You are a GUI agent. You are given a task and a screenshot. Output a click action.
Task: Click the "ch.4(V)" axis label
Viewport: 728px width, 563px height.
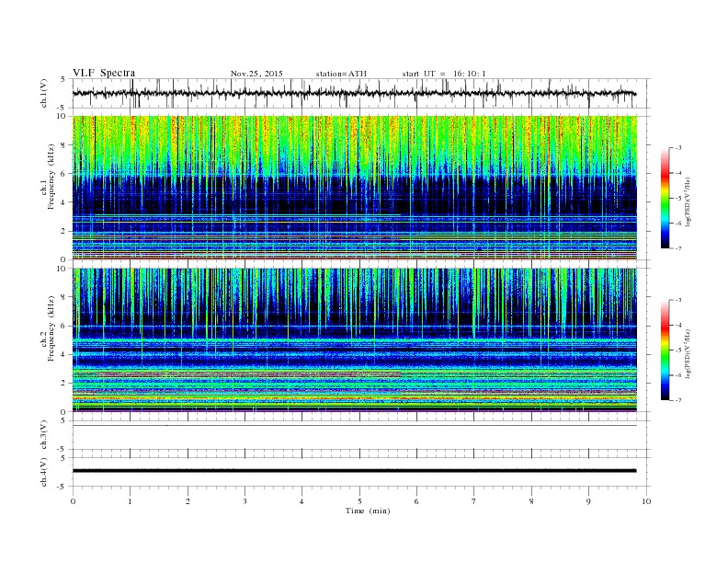[44, 472]
